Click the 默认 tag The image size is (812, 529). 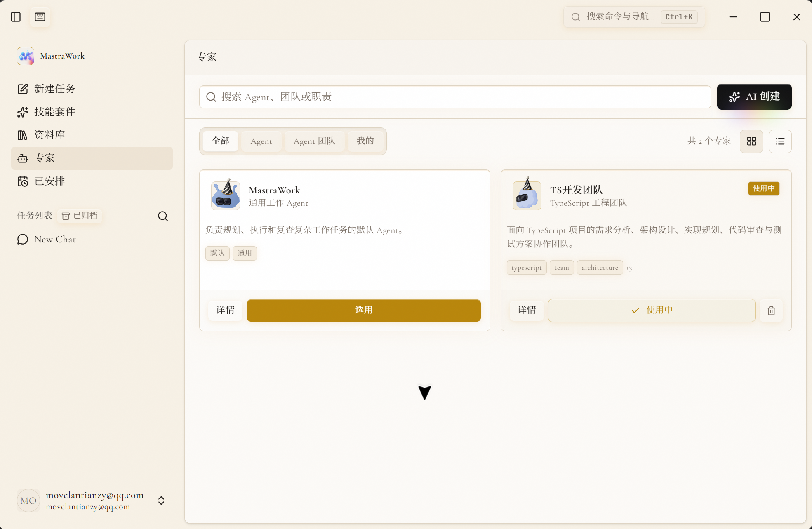click(x=217, y=253)
